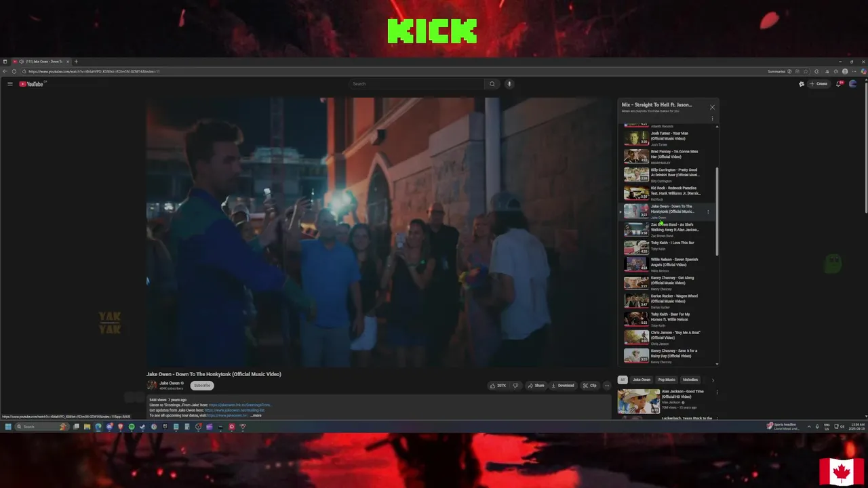Play Zac Brown Band - As She's Walking Away
868x488 pixels.
point(668,230)
